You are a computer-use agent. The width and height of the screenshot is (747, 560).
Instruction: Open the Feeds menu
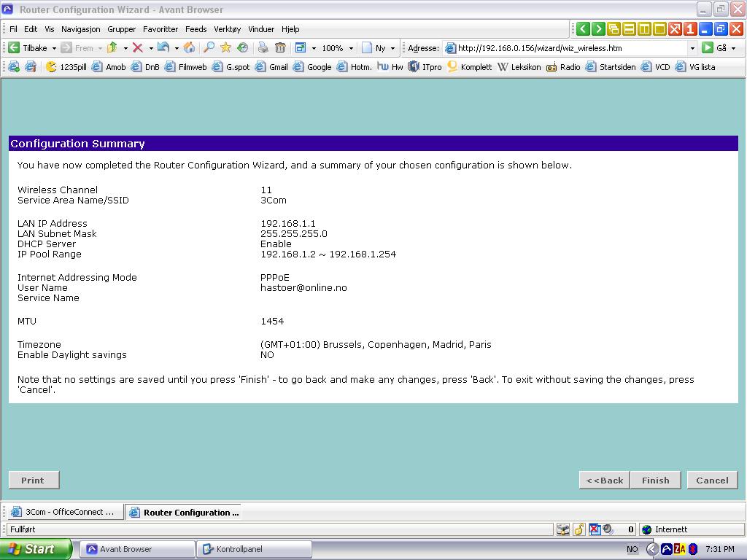[196, 29]
